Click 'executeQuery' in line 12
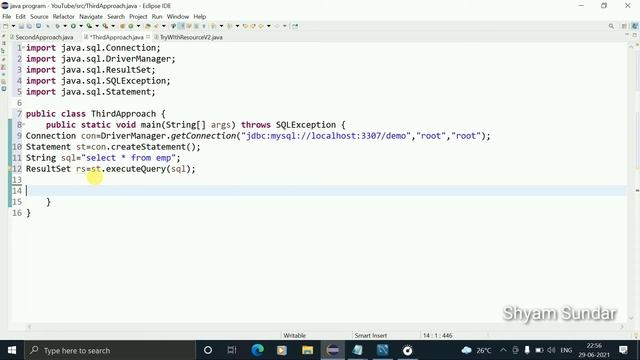 pyautogui.click(x=136, y=169)
